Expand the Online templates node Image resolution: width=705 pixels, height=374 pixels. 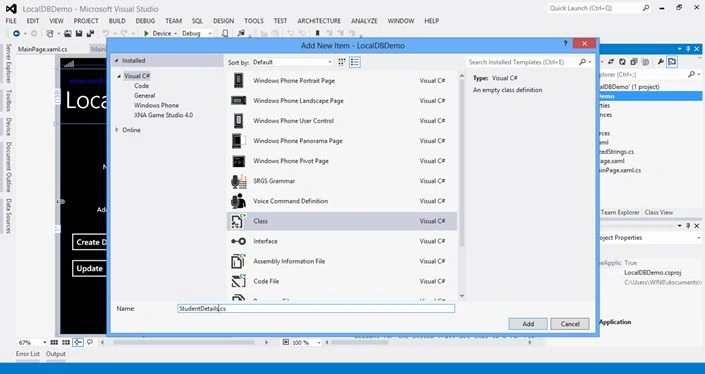pyautogui.click(x=117, y=130)
